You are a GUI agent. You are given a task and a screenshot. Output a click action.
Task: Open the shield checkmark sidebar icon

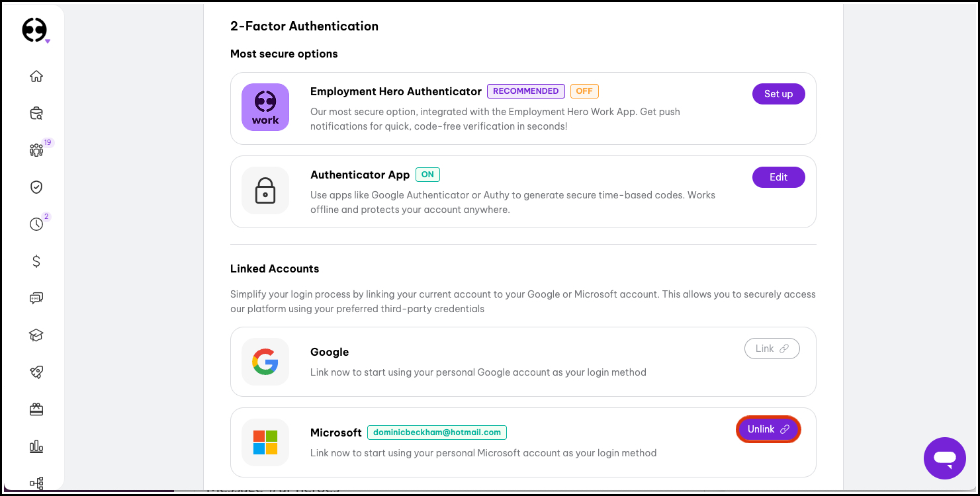point(36,187)
